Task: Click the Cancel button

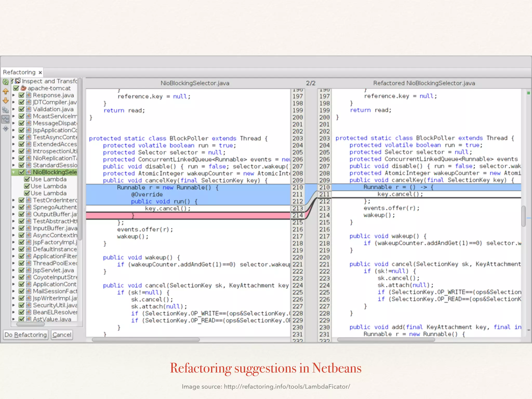Action: [62, 335]
